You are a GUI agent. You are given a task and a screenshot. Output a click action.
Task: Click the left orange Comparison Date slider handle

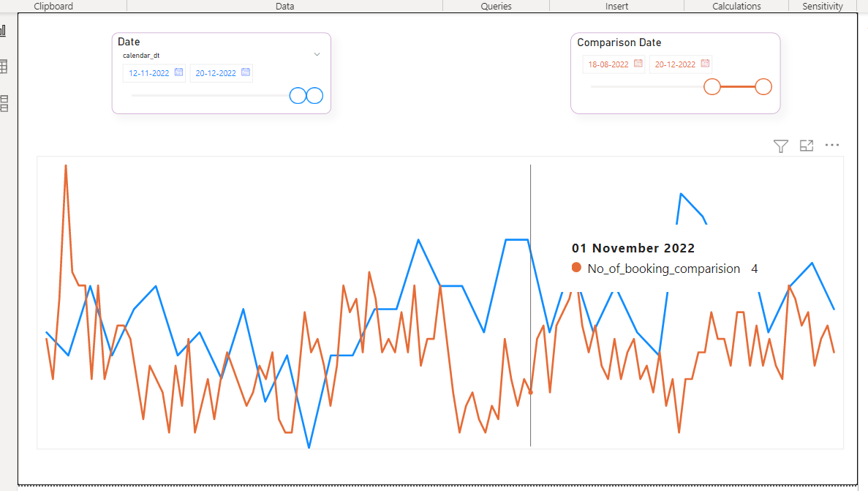(x=712, y=87)
